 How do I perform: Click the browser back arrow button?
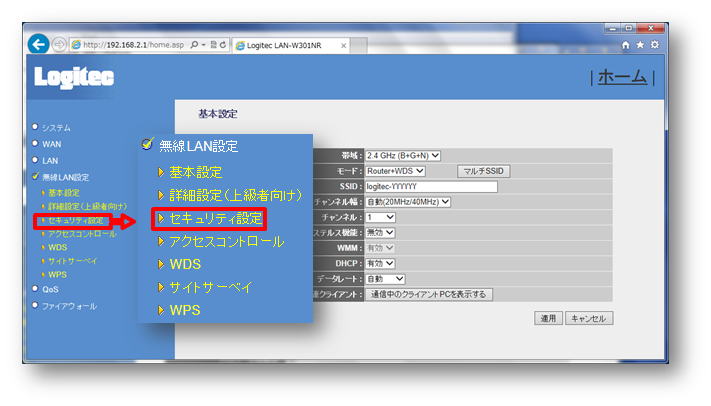[39, 44]
